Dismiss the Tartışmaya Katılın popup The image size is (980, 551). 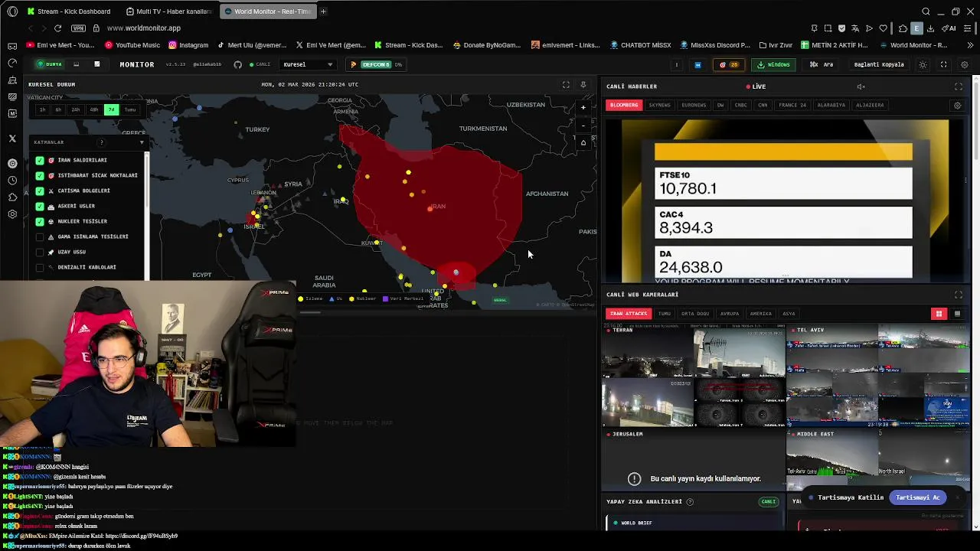[957, 497]
